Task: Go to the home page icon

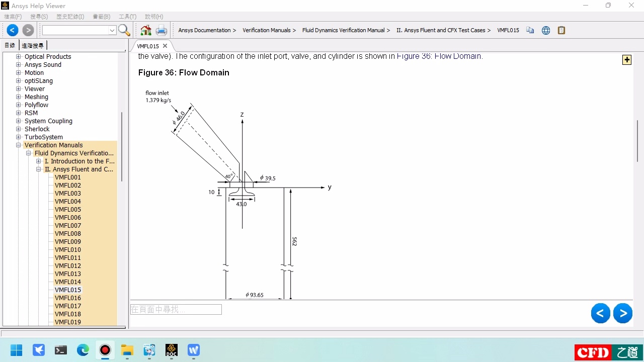Action: coord(146,30)
